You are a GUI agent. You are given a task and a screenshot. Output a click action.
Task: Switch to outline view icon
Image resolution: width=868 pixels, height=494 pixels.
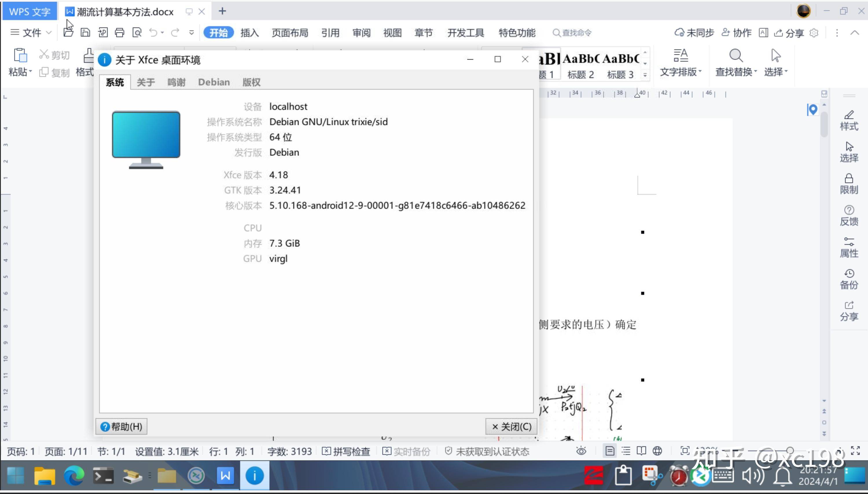point(626,451)
